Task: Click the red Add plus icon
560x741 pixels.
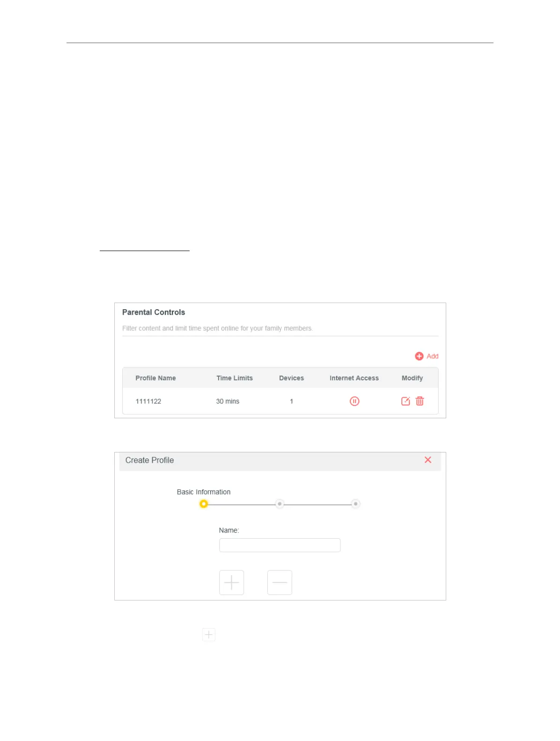Action: pyautogui.click(x=419, y=356)
